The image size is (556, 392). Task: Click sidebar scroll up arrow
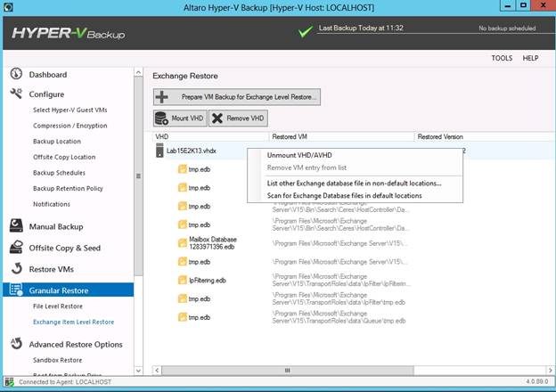tap(138, 72)
